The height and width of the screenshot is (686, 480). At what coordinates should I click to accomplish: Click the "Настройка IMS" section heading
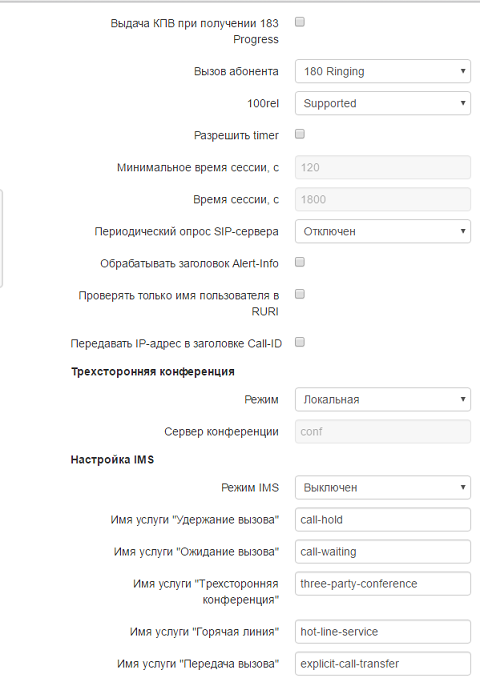coord(112,459)
